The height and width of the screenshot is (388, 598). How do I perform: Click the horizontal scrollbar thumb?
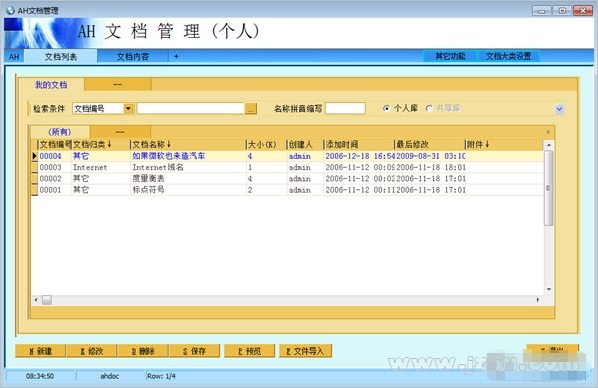coord(47,300)
